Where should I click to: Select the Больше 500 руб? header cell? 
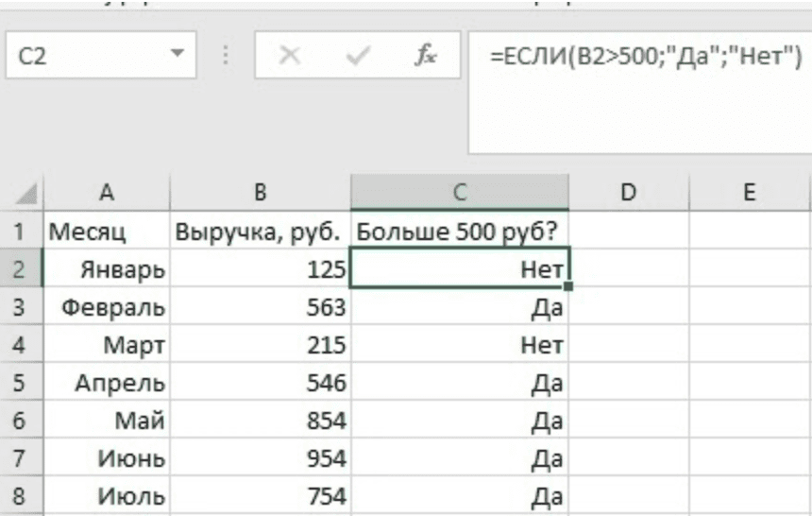(460, 231)
